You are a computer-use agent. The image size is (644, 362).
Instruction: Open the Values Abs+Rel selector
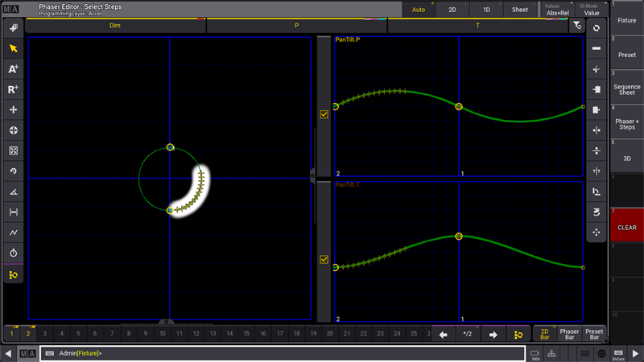tap(558, 10)
